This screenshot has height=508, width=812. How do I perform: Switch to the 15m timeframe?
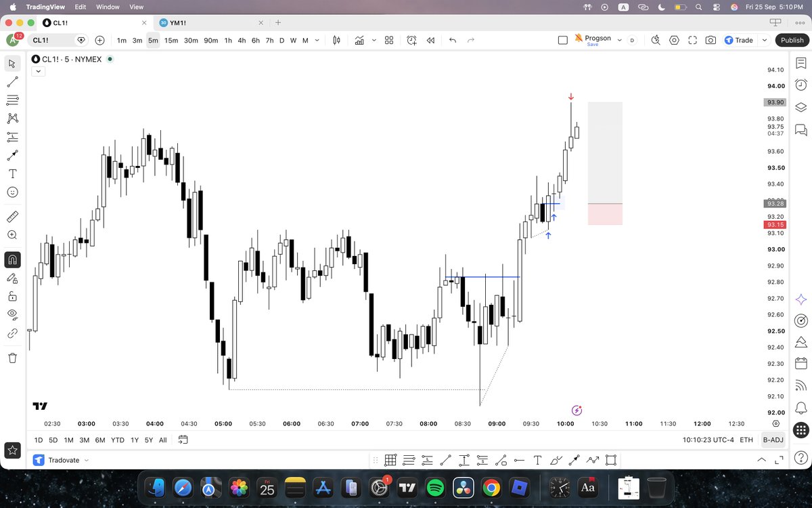[x=171, y=41]
